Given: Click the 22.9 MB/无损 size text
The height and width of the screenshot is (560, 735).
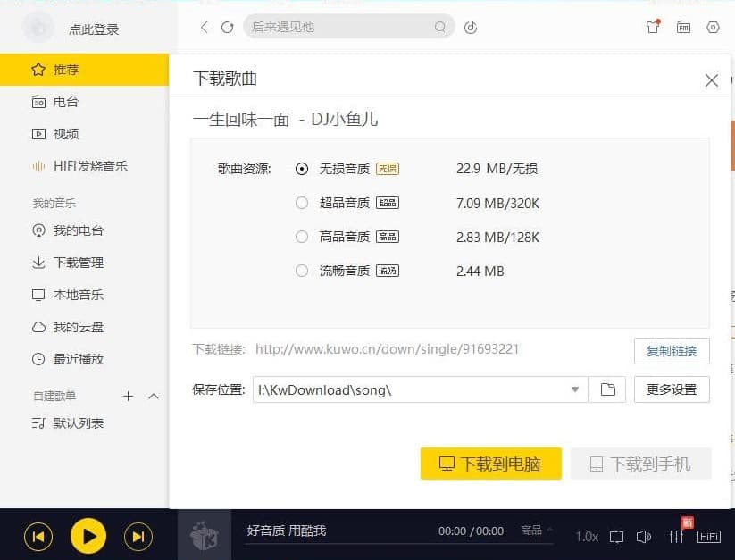Looking at the screenshot, I should (497, 169).
